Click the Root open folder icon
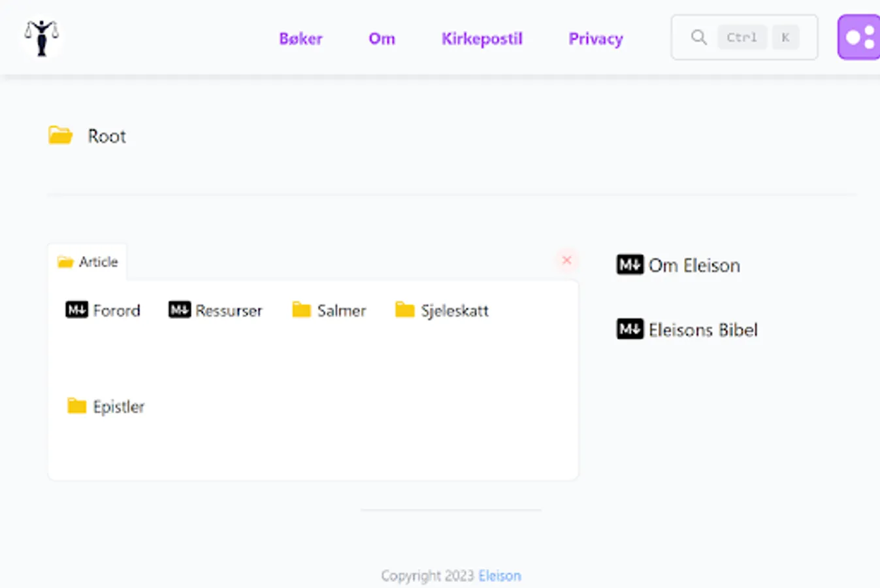This screenshot has width=880, height=588. click(61, 135)
